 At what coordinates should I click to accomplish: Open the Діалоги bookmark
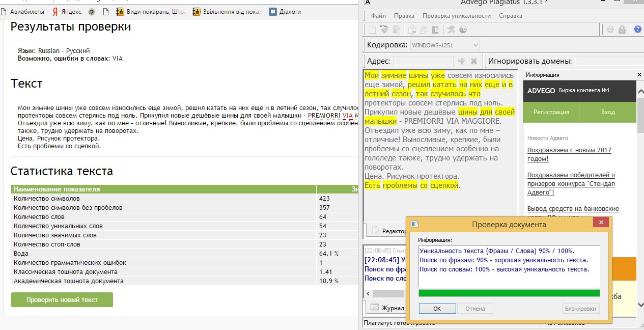pyautogui.click(x=285, y=11)
